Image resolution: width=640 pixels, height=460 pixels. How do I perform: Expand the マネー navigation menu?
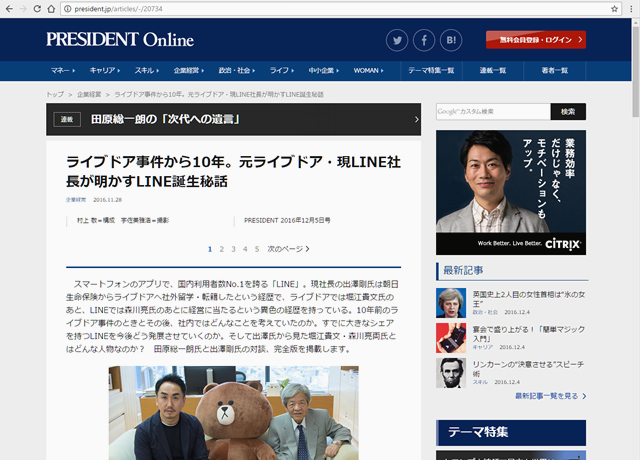point(61,71)
